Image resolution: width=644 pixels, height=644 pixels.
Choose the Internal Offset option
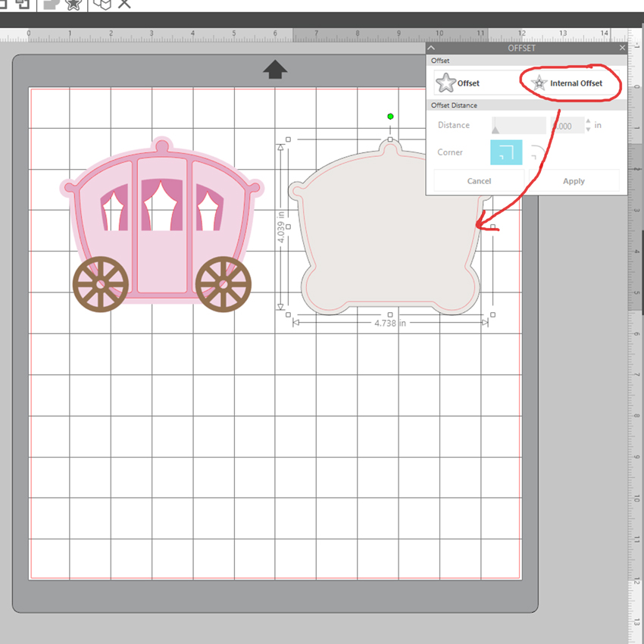pyautogui.click(x=567, y=83)
